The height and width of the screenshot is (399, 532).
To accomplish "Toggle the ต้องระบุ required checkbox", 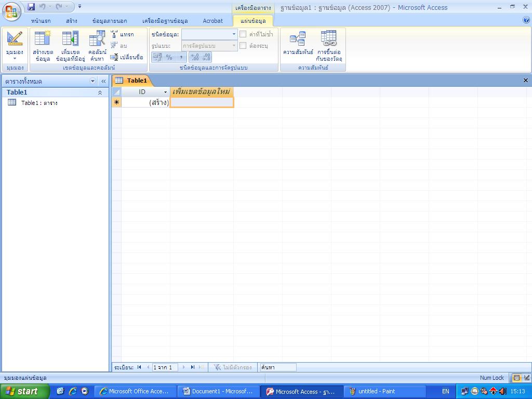I will point(243,46).
